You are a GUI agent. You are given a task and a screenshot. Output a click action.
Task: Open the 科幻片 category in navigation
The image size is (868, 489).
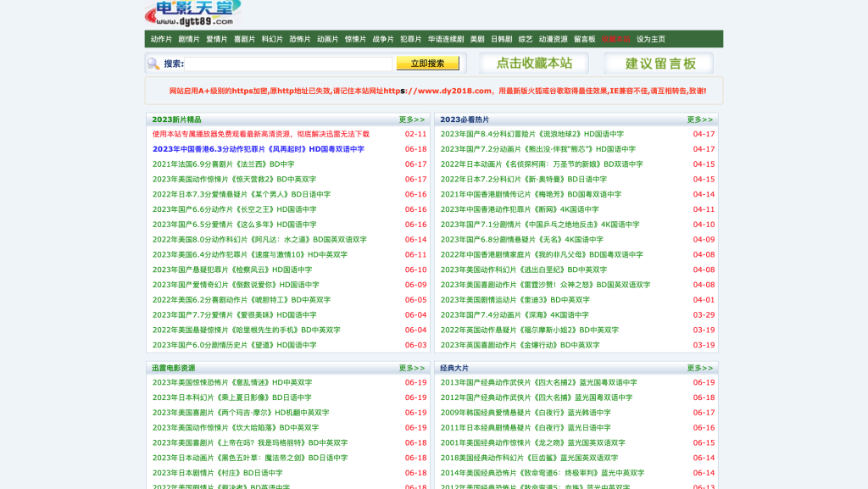coord(272,39)
